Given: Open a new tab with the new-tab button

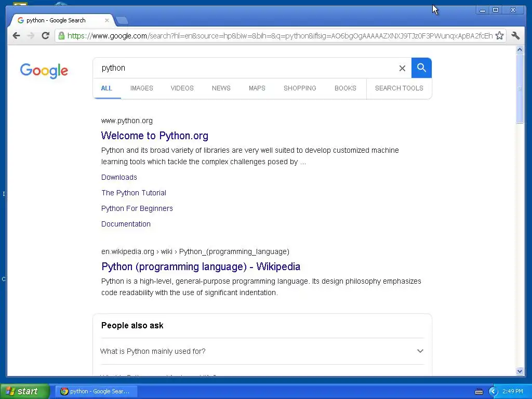Looking at the screenshot, I should point(122,21).
